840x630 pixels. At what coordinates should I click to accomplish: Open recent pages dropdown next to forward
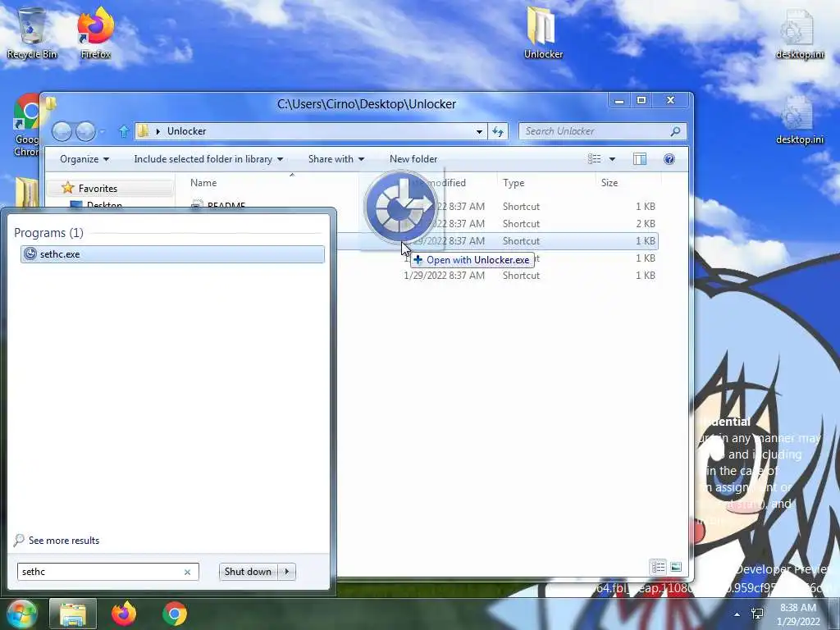click(102, 131)
